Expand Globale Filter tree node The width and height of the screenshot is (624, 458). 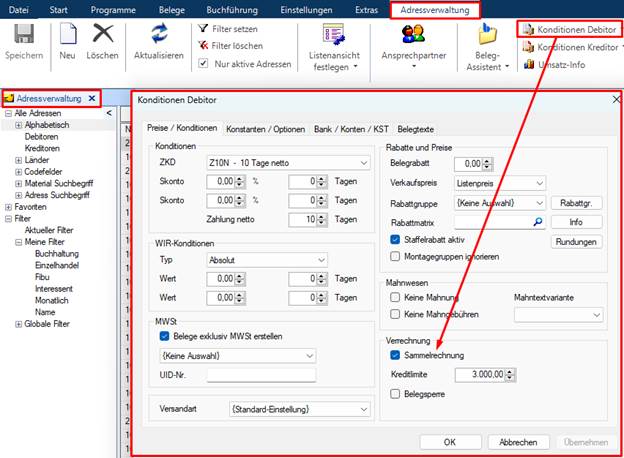(x=18, y=324)
